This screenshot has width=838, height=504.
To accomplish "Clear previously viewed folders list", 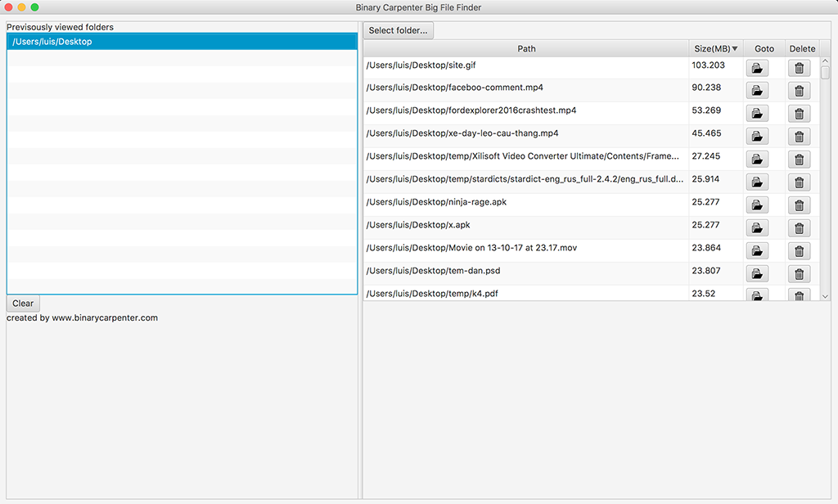I will pyautogui.click(x=23, y=304).
